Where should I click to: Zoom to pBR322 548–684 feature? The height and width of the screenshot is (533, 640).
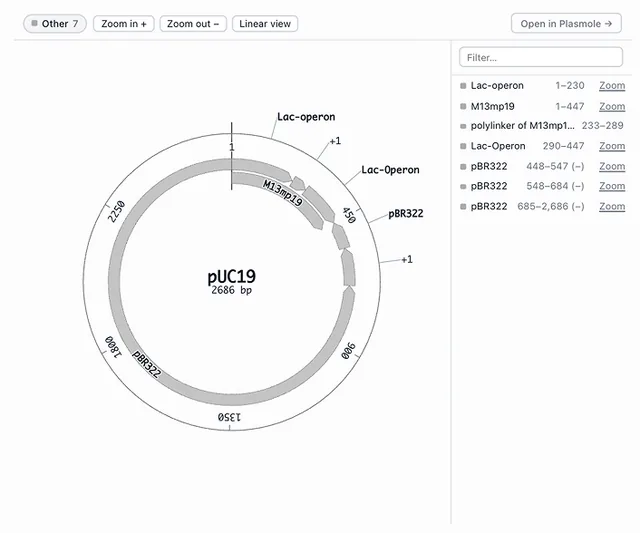pos(612,186)
